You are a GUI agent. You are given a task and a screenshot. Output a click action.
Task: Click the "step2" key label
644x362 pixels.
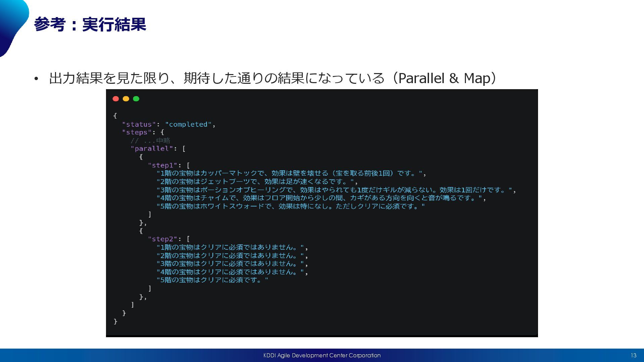click(162, 239)
